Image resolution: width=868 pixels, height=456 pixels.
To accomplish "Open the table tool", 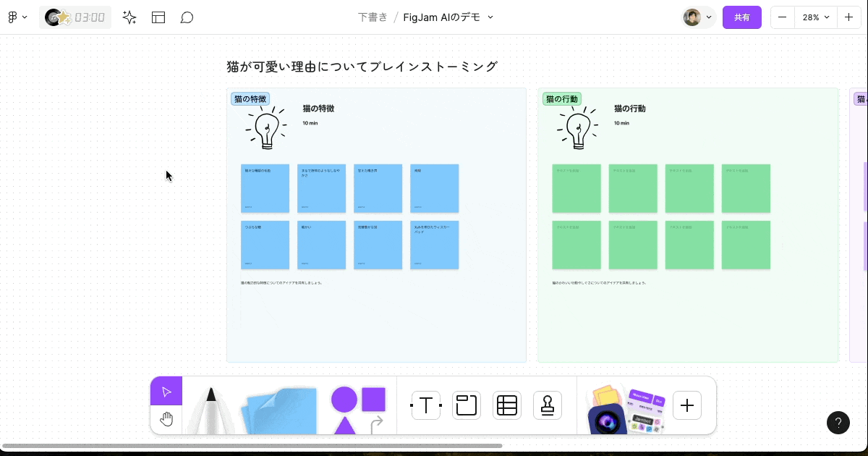I will [x=507, y=405].
